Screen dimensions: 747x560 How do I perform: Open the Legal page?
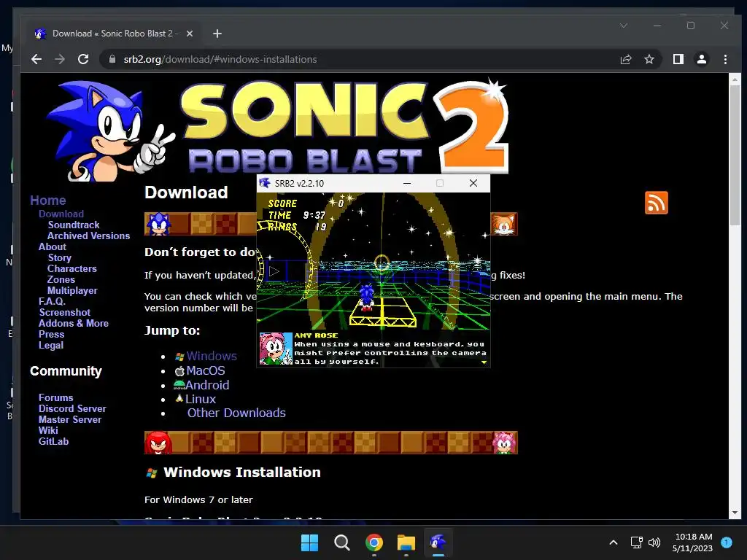coord(51,345)
